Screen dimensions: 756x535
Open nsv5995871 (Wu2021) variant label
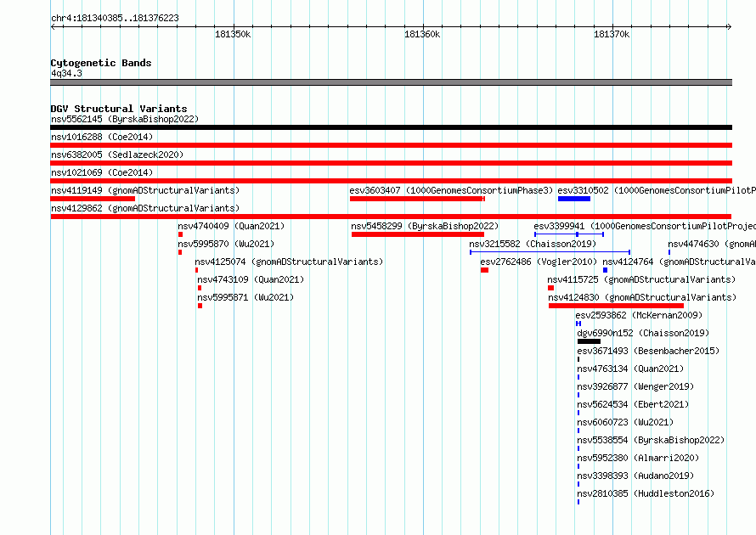[x=245, y=297]
